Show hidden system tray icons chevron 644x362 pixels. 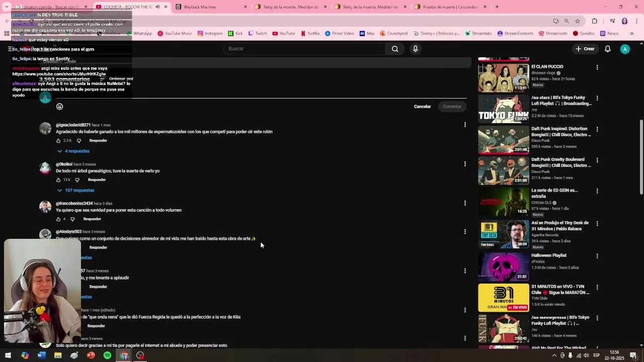[x=554, y=355]
